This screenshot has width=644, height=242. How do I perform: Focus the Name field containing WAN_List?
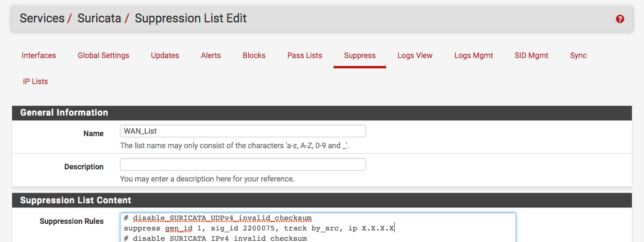243,131
